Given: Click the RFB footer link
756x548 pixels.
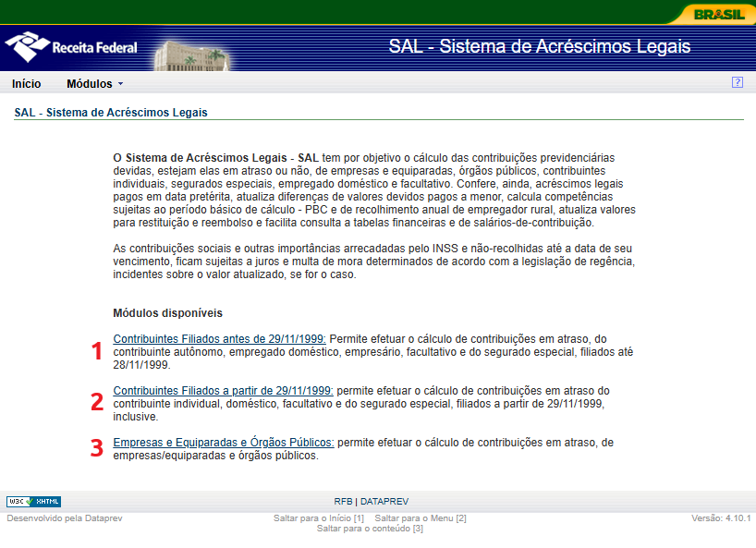Looking at the screenshot, I should coord(343,502).
